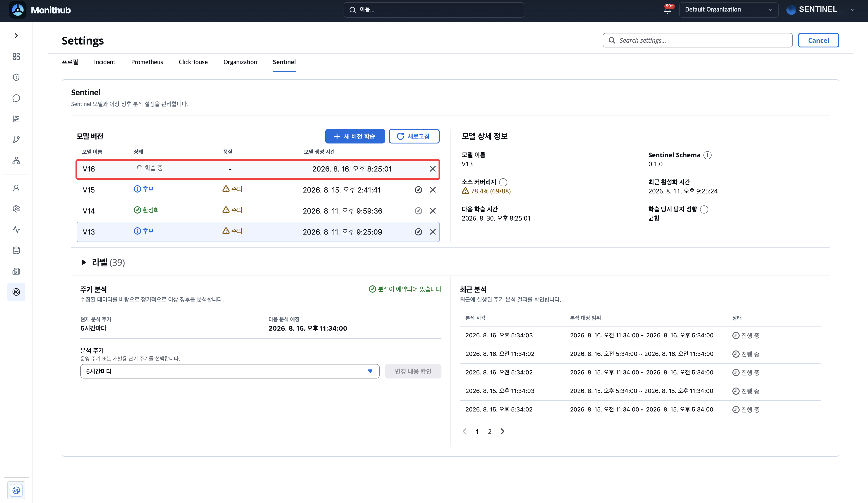Open the network topology icon in sidebar
The image size is (868, 503).
pyautogui.click(x=16, y=160)
